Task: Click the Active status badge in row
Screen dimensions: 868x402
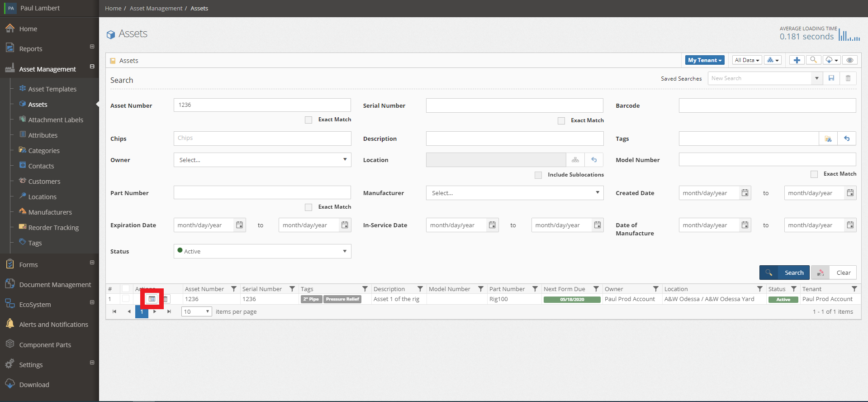Action: (783, 299)
